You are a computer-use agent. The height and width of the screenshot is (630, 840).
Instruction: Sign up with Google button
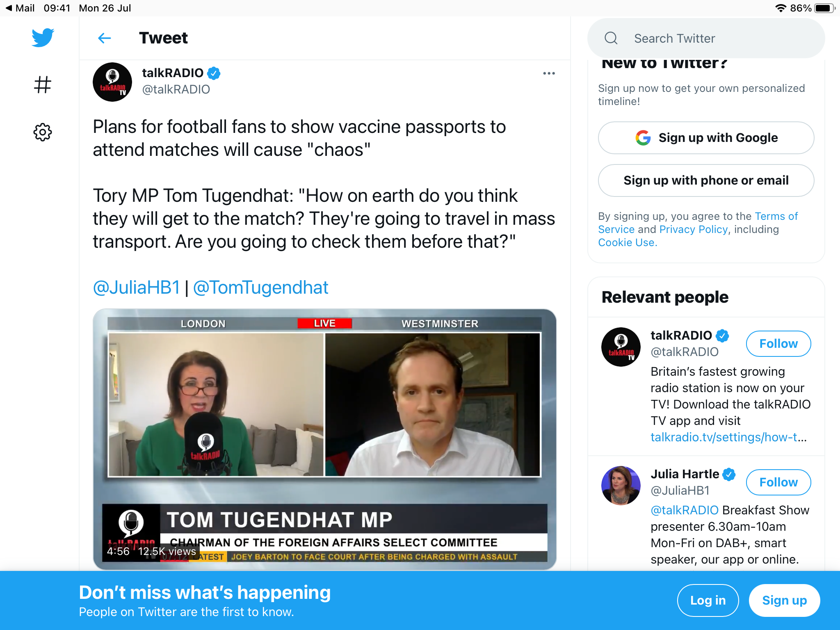pyautogui.click(x=706, y=138)
